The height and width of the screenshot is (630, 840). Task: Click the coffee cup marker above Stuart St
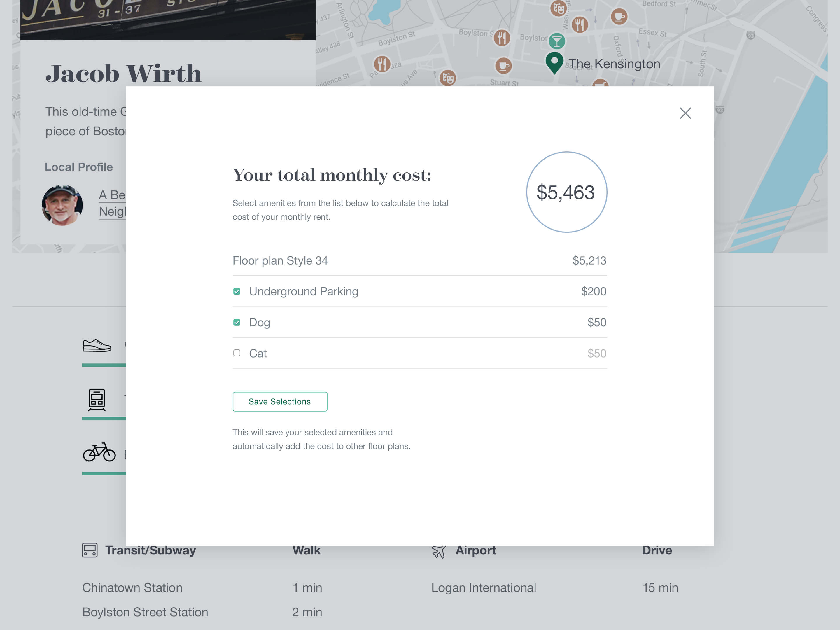(503, 66)
